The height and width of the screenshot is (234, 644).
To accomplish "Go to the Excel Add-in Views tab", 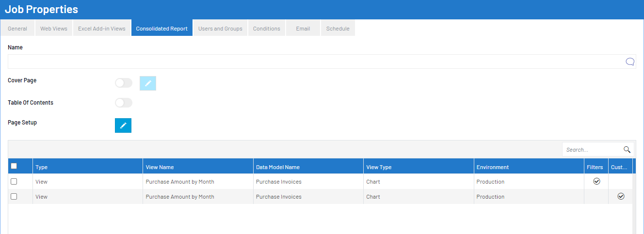I will (102, 29).
